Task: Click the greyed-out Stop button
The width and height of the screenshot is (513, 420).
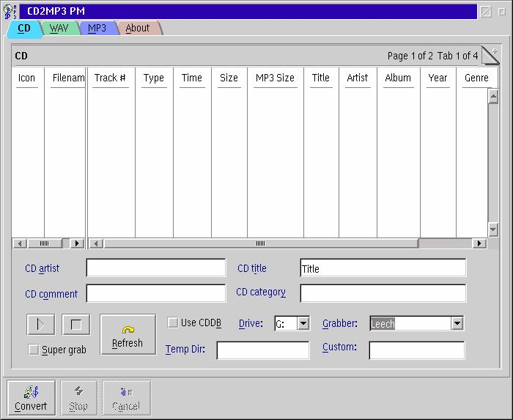Action: click(x=78, y=398)
